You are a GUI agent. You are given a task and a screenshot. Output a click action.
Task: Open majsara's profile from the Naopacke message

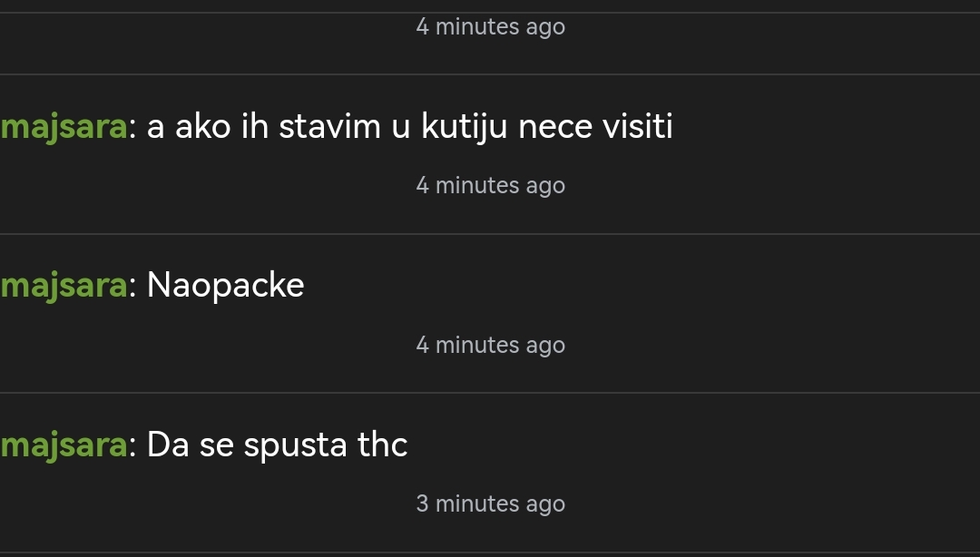point(64,287)
